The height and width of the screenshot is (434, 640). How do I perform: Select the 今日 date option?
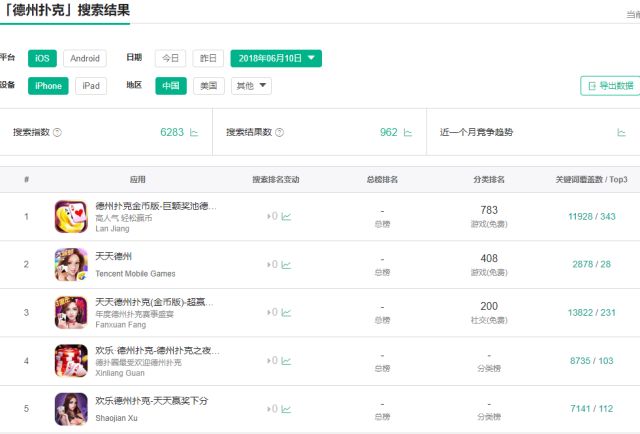coord(170,58)
